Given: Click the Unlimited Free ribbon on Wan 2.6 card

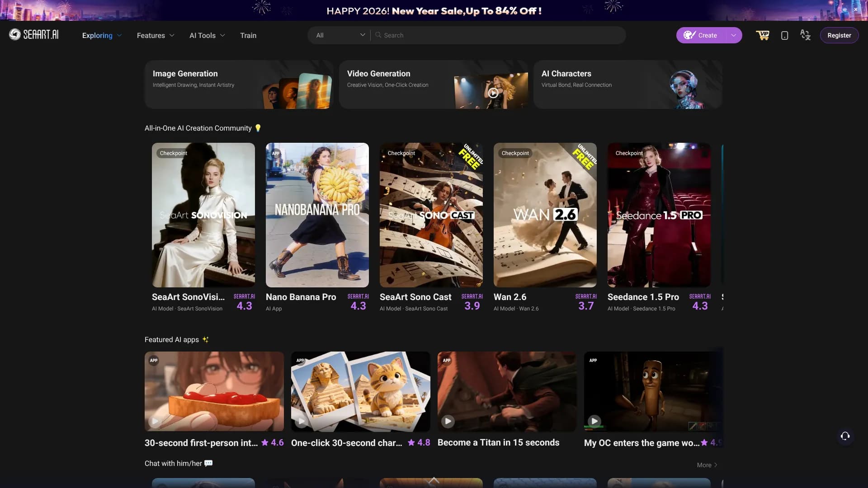Looking at the screenshot, I should tap(585, 156).
